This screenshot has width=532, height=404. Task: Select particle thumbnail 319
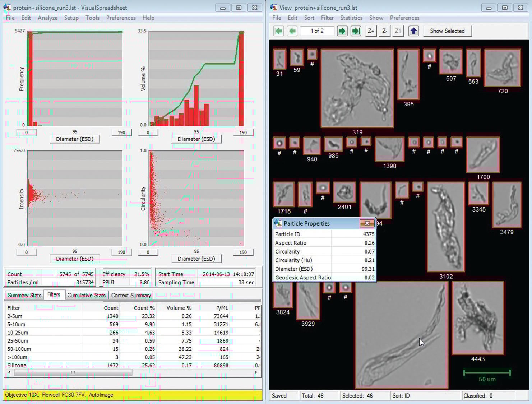tap(357, 88)
